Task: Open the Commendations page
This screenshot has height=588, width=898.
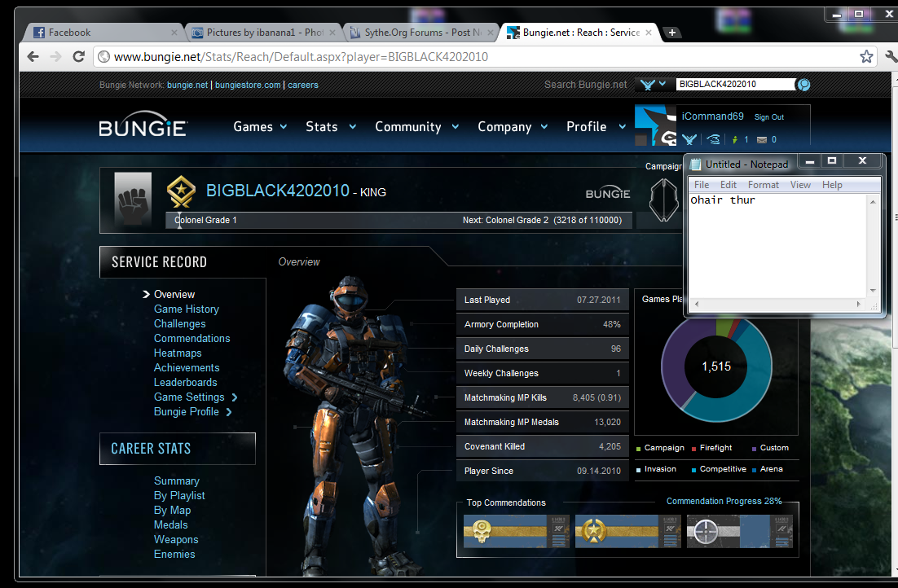Action: click(191, 338)
